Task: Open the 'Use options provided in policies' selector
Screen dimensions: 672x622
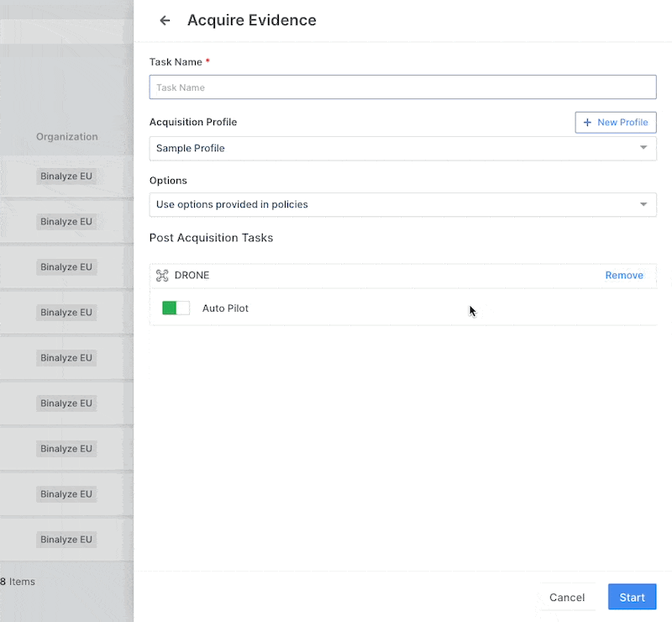Action: point(395,205)
